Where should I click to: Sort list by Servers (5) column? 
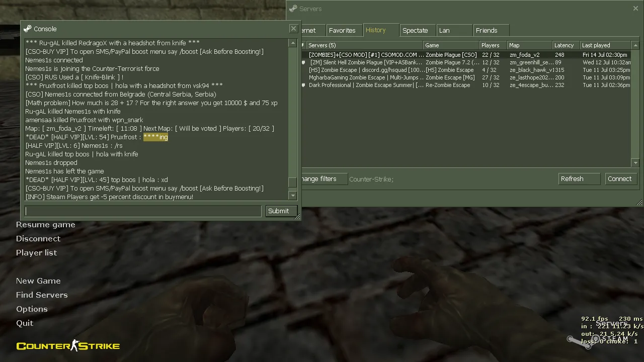365,45
